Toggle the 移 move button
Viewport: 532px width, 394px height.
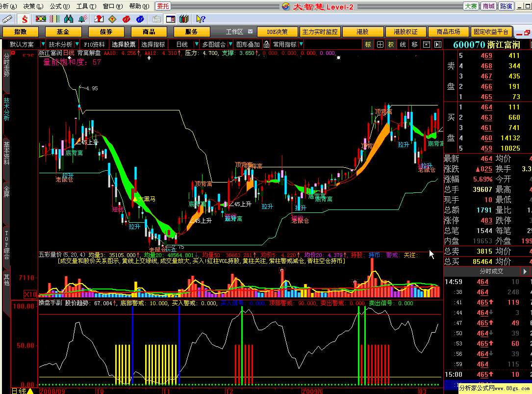click(x=415, y=45)
